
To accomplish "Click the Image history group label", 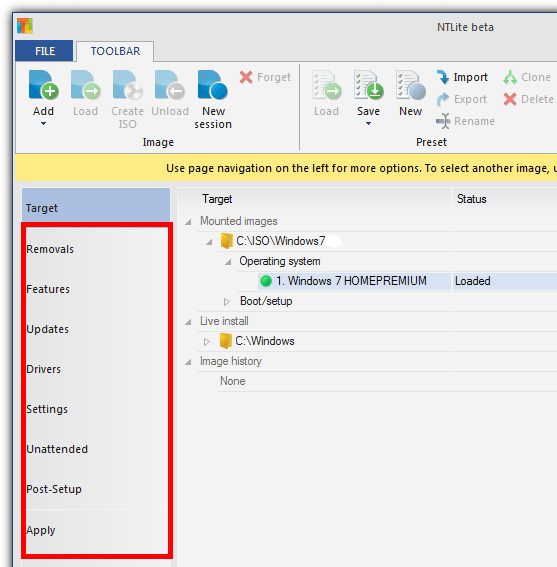I will coord(231,361).
